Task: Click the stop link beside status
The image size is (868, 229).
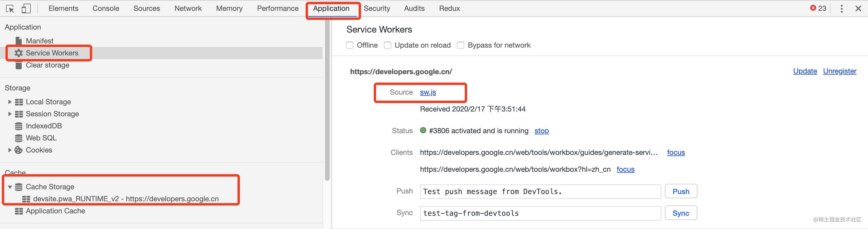Action: click(x=542, y=131)
